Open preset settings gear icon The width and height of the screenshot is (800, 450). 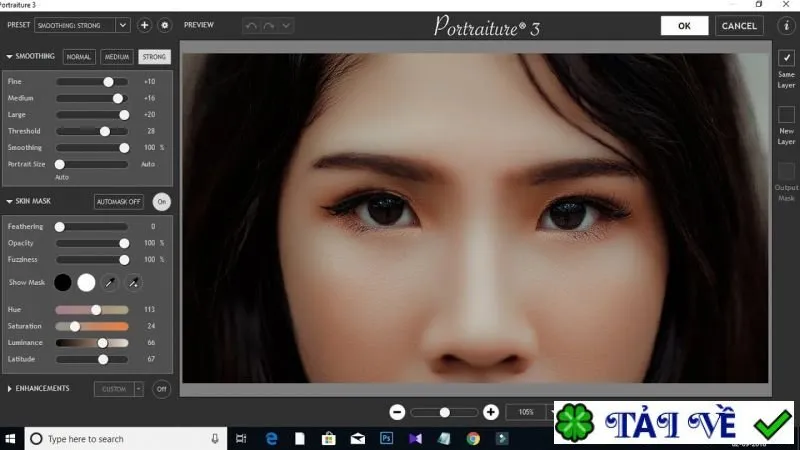point(164,25)
